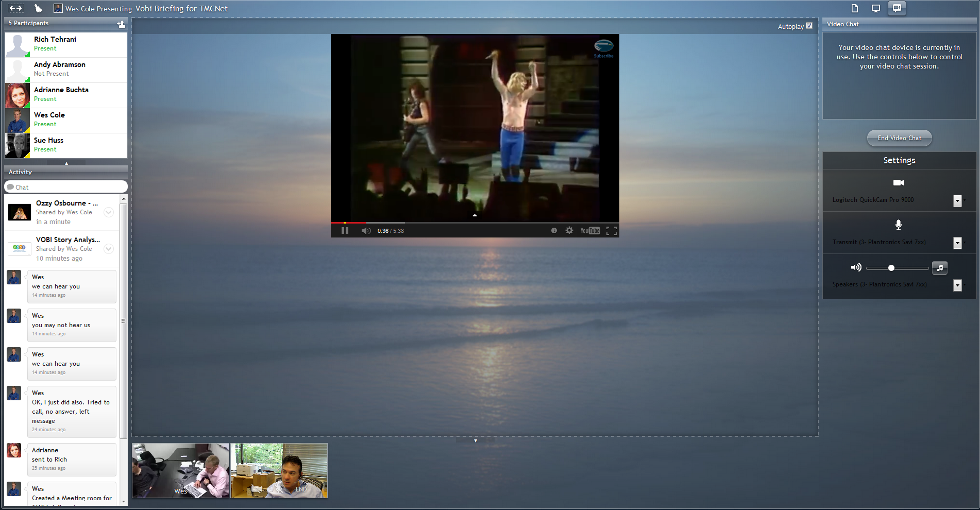This screenshot has height=510, width=980.
Task: Mute the YouTube video volume
Action: 365,231
